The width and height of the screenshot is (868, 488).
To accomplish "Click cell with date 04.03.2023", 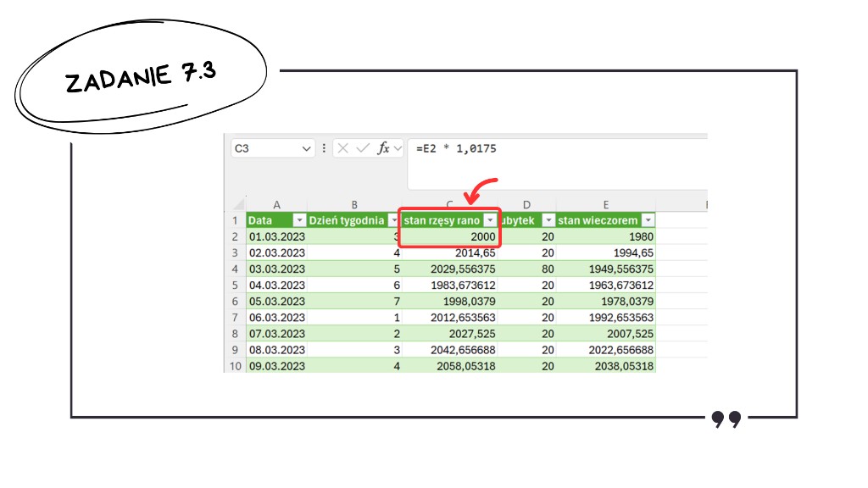I will [x=276, y=285].
